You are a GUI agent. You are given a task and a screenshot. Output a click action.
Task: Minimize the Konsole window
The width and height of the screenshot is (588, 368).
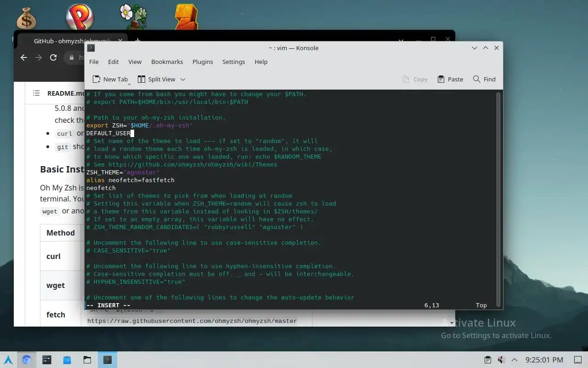(x=475, y=48)
